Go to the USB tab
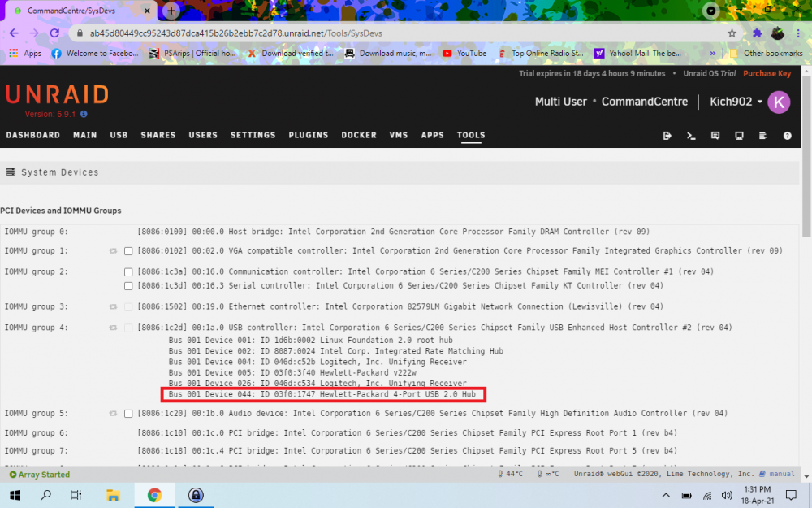The width and height of the screenshot is (812, 508). [x=119, y=135]
